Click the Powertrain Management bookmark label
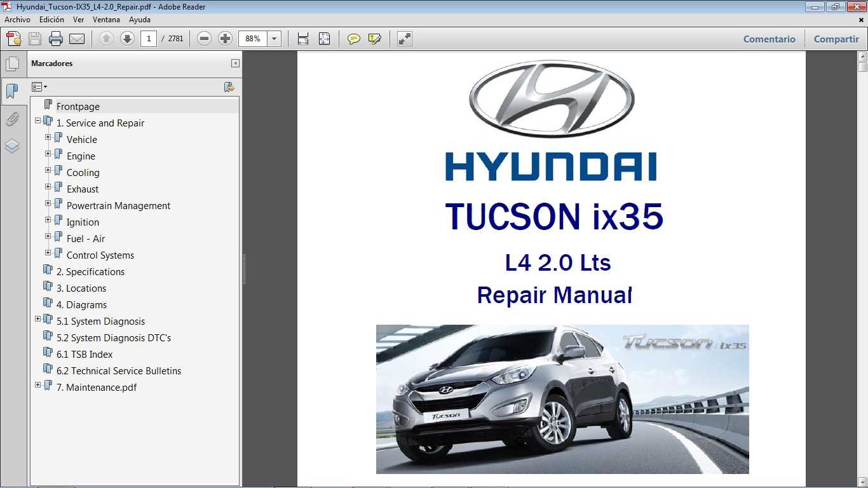 coord(118,206)
